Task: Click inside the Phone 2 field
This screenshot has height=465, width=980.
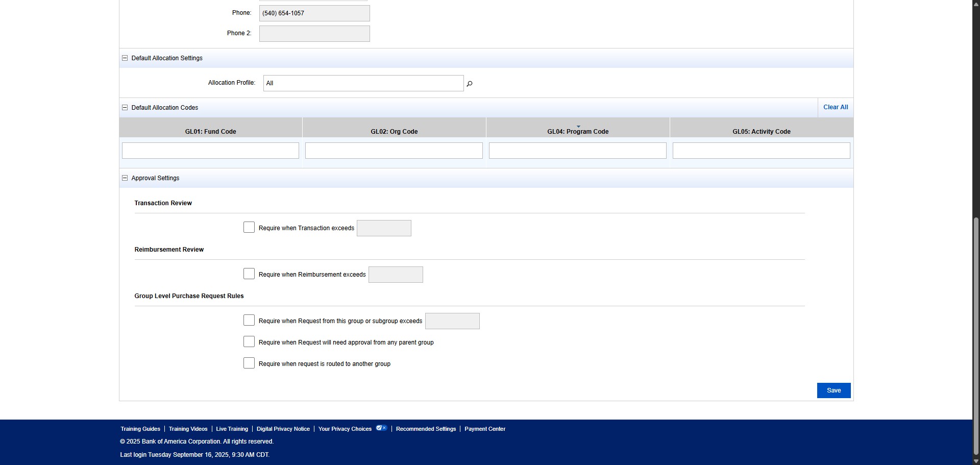Action: [314, 33]
